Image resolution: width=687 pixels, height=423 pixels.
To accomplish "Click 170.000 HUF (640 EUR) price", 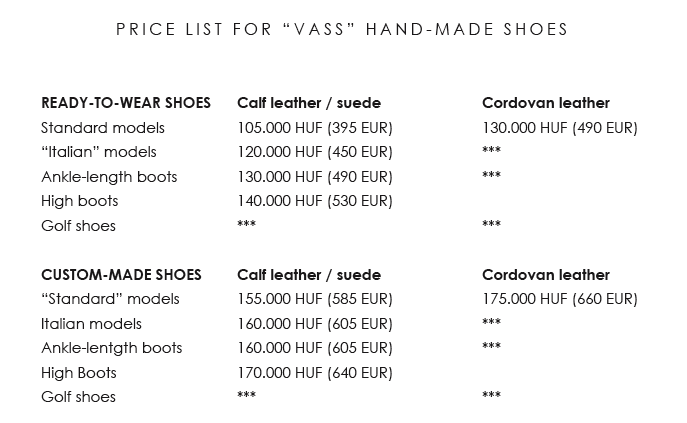I will coord(315,373).
